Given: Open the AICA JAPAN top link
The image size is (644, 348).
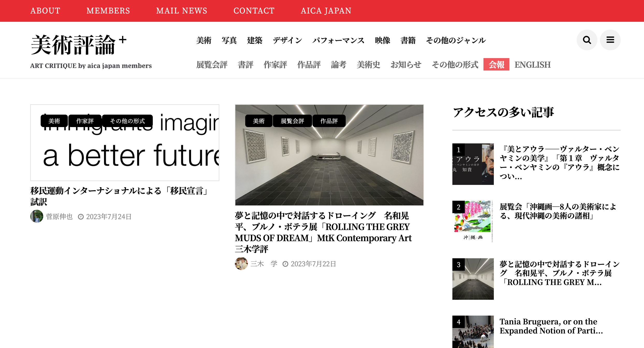Looking at the screenshot, I should click(326, 11).
